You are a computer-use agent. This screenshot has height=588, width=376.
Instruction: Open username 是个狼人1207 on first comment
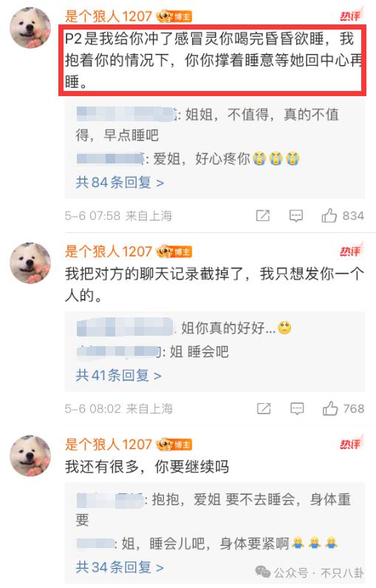click(109, 16)
